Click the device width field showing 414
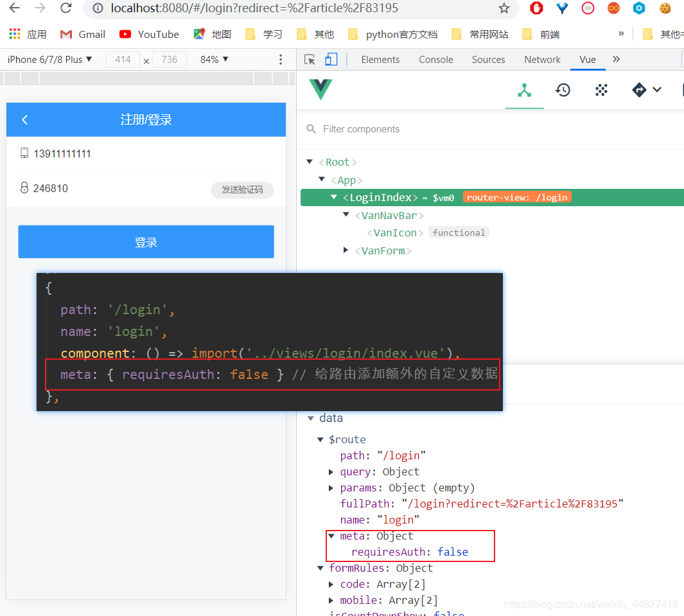 pos(123,59)
